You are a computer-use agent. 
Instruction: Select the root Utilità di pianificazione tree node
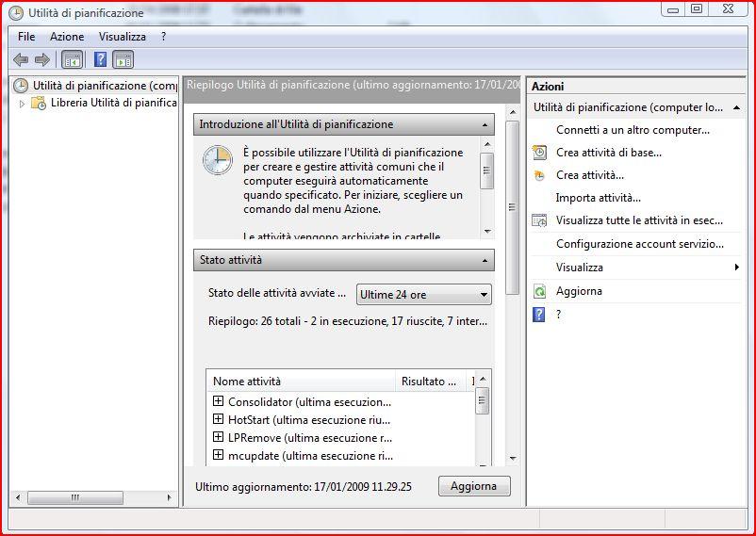point(105,86)
